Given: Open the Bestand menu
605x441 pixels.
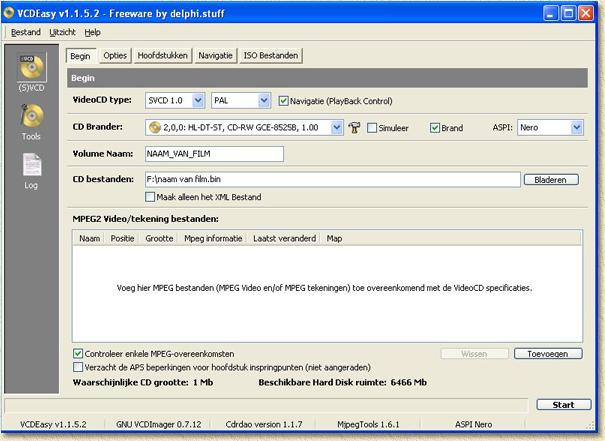Looking at the screenshot, I should [x=25, y=32].
